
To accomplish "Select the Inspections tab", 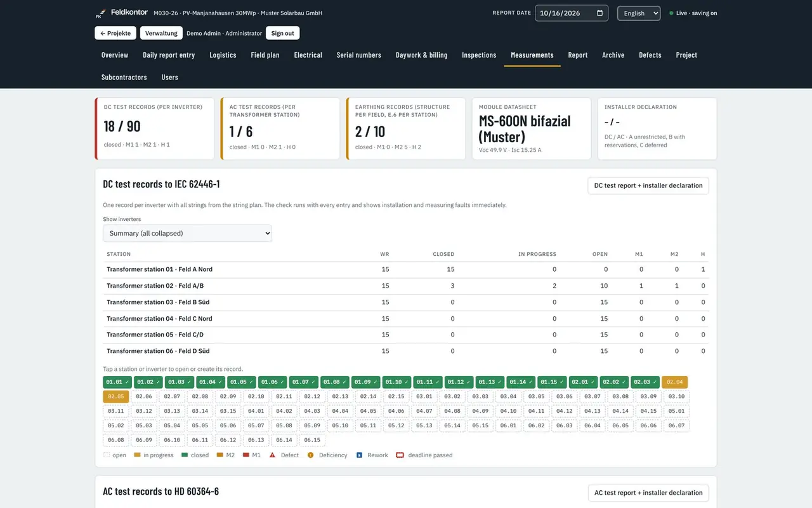I will tap(479, 55).
